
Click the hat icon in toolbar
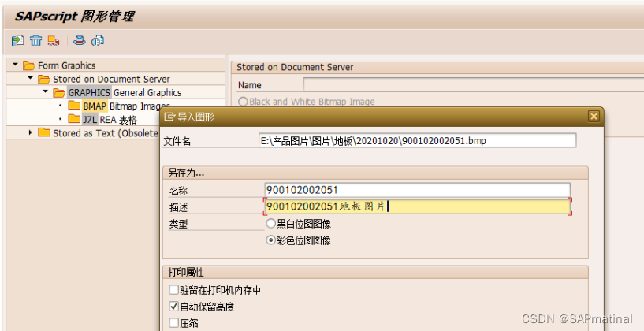coord(80,40)
